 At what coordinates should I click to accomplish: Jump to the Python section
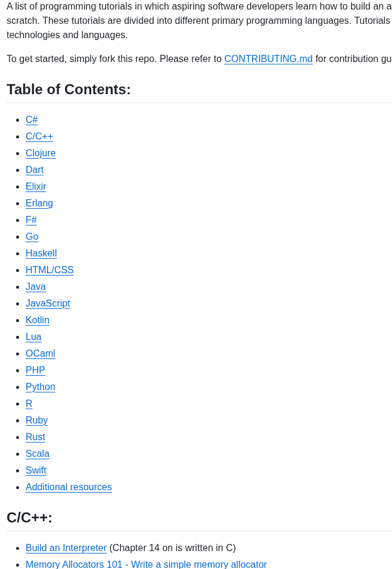tap(41, 387)
